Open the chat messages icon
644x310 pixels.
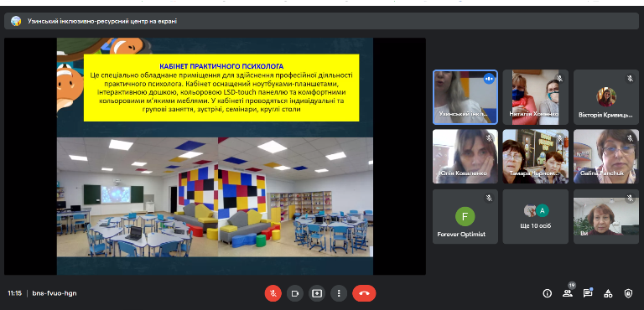pos(588,293)
